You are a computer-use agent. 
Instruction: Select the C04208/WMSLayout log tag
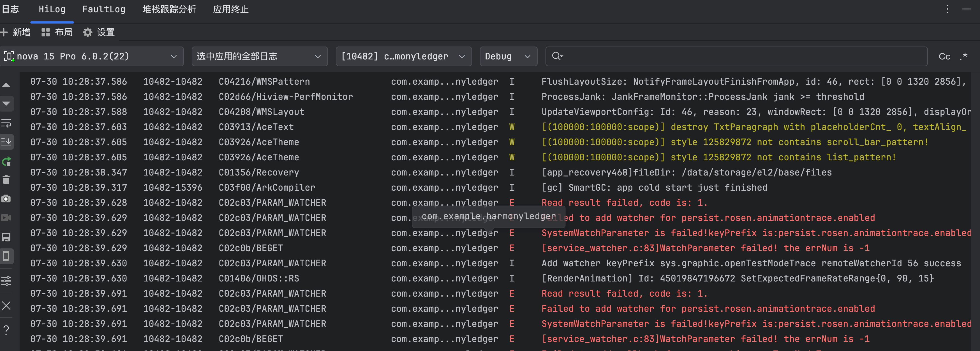pos(262,112)
